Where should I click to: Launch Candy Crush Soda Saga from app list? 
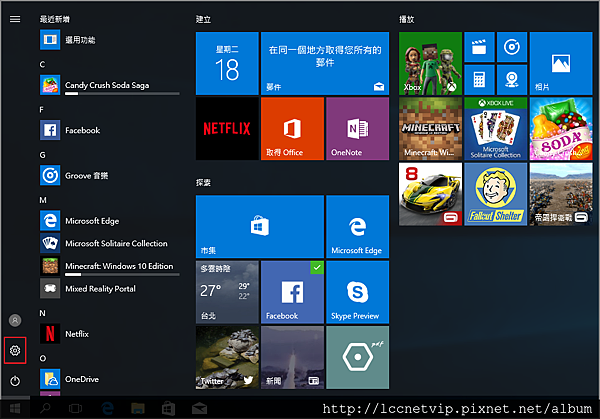point(110,85)
